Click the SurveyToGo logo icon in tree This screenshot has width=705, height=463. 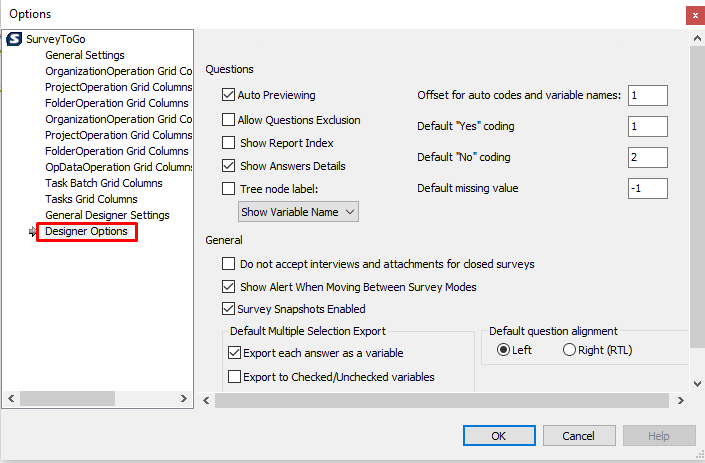pyautogui.click(x=14, y=39)
